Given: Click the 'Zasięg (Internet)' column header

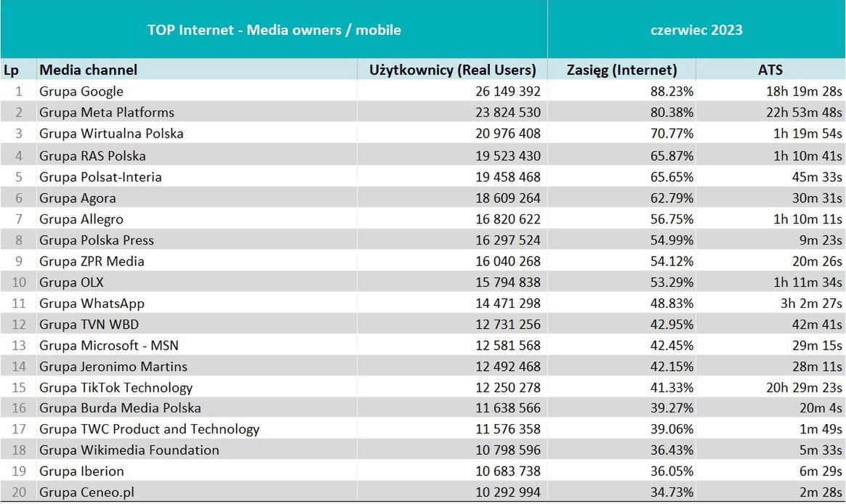Looking at the screenshot, I should [621, 70].
